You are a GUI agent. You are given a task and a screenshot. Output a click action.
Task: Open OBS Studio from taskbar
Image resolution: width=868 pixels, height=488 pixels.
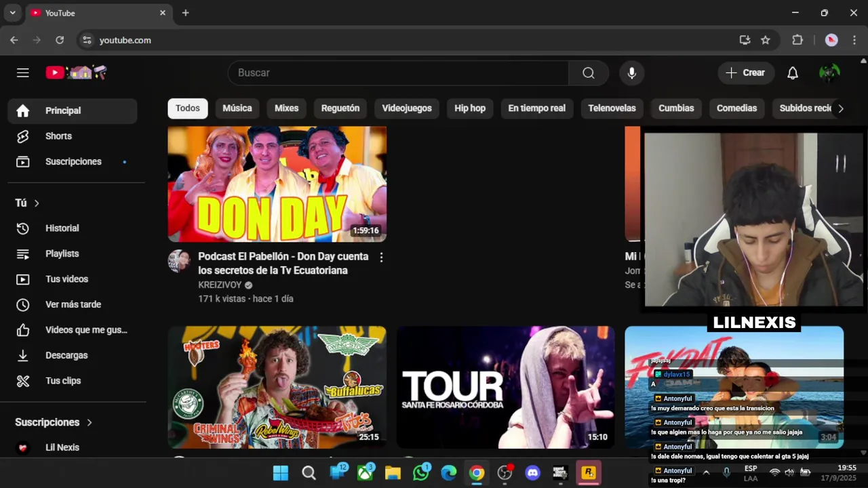(x=505, y=473)
